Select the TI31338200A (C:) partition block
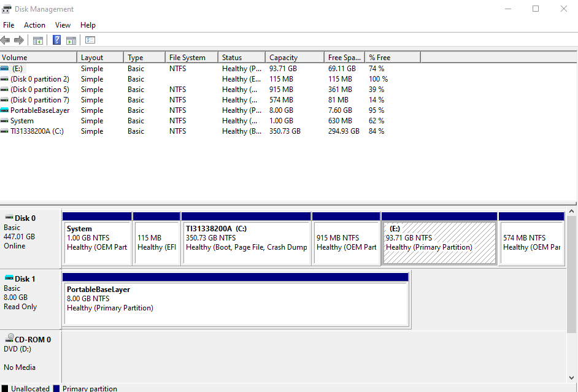The height and width of the screenshot is (392, 578). [246, 239]
